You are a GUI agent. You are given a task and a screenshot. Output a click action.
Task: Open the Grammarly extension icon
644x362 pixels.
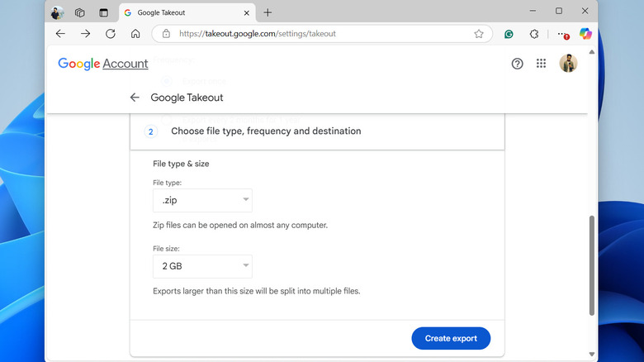(x=509, y=34)
